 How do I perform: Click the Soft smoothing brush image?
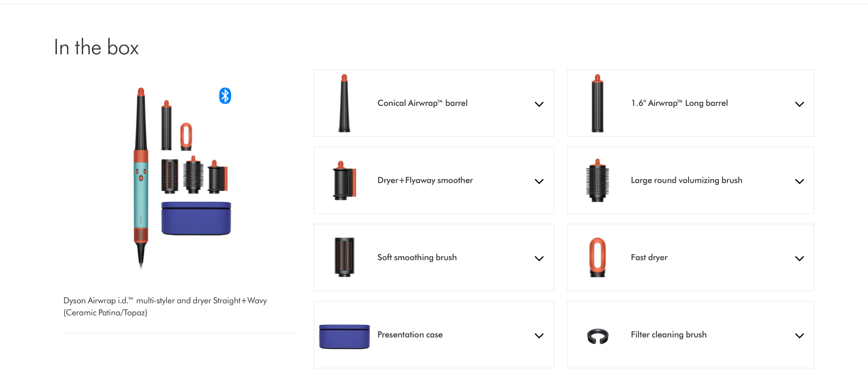click(x=344, y=257)
